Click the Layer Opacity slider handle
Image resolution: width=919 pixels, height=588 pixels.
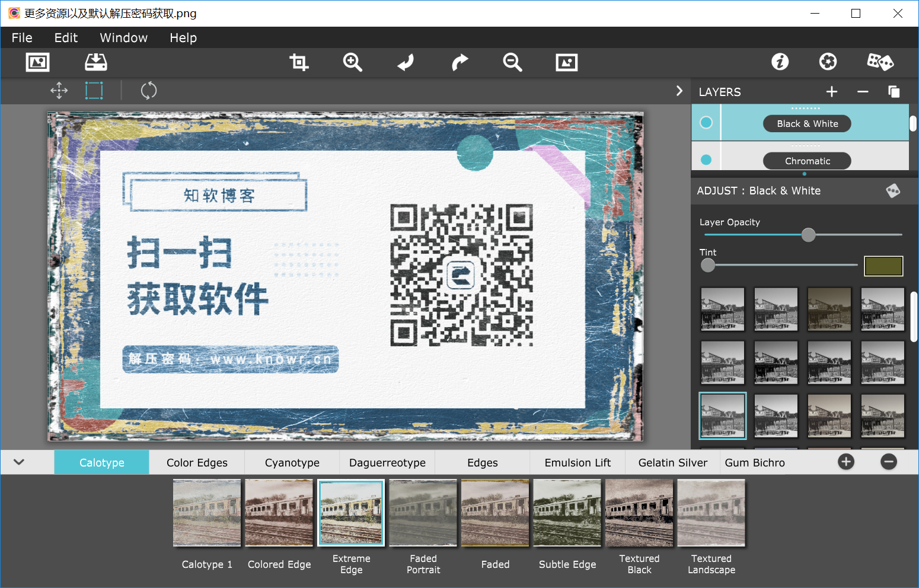tap(808, 235)
